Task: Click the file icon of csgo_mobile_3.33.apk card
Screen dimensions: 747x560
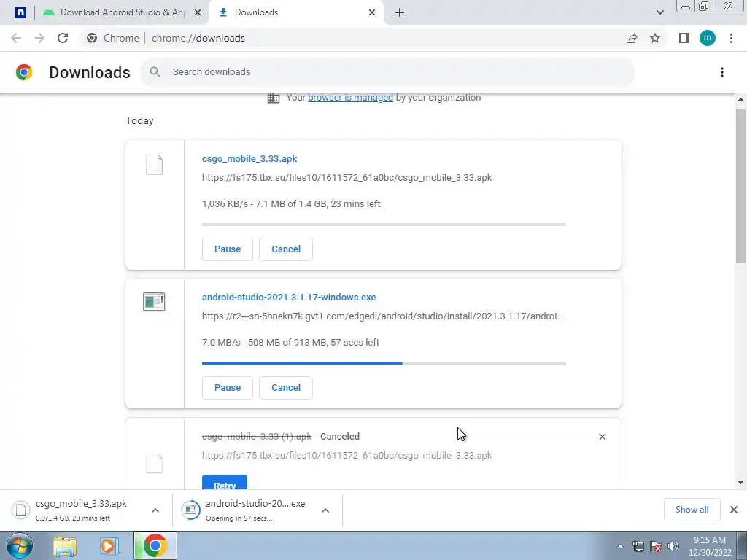Action: pos(154,165)
